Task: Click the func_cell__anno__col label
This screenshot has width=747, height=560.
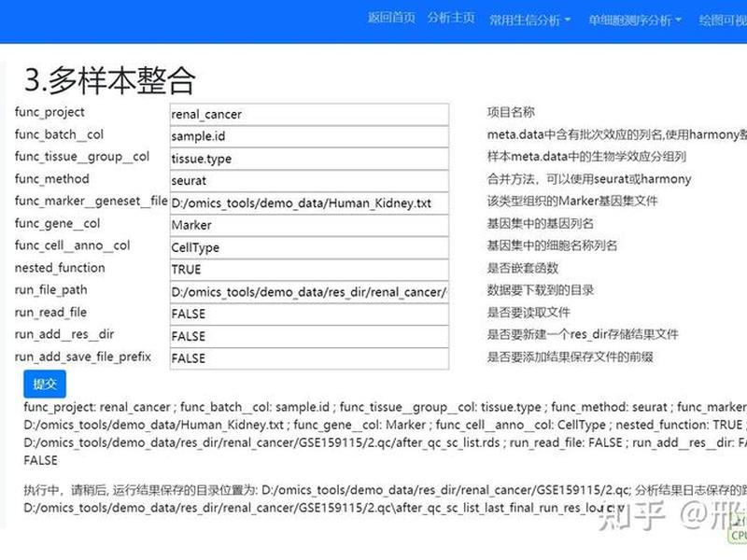Action: 73,245
